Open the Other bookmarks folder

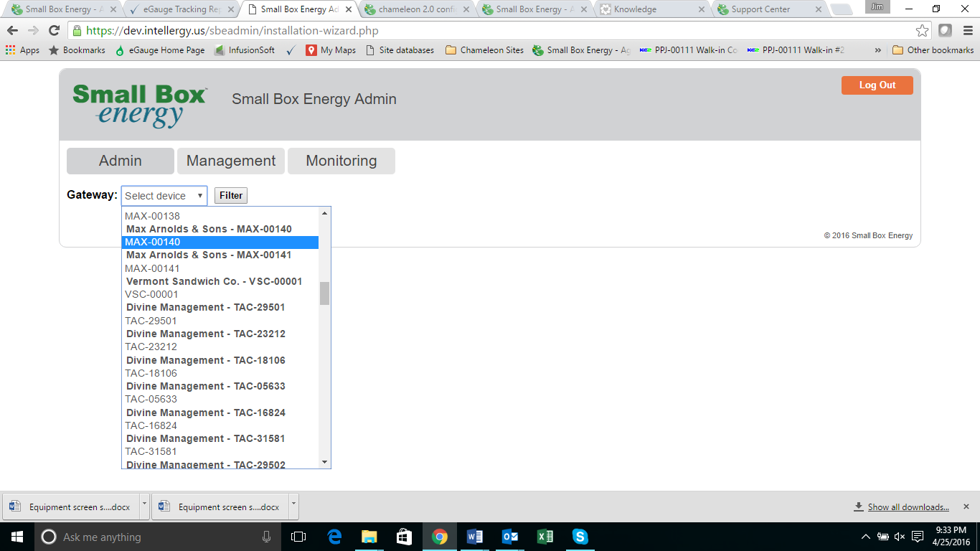pos(933,50)
